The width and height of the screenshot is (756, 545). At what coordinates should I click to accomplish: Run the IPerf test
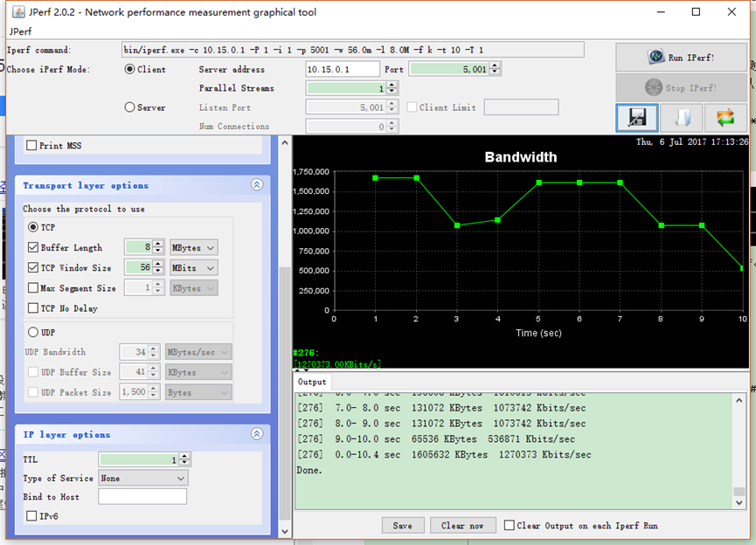pos(681,58)
